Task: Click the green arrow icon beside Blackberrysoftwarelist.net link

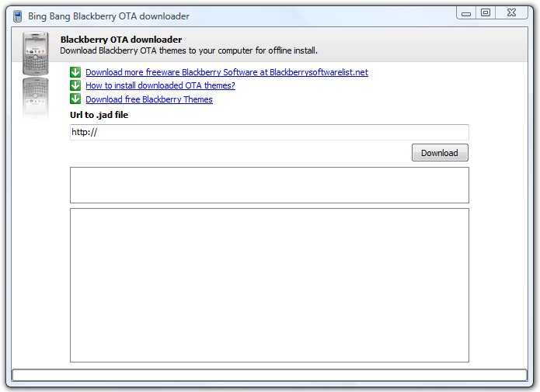Action: (75, 72)
